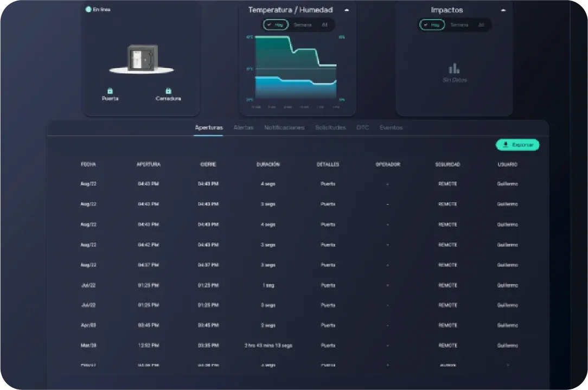Select the 12:52 PM apertura cell
Viewport: 588px width, 390px height.
149,346
